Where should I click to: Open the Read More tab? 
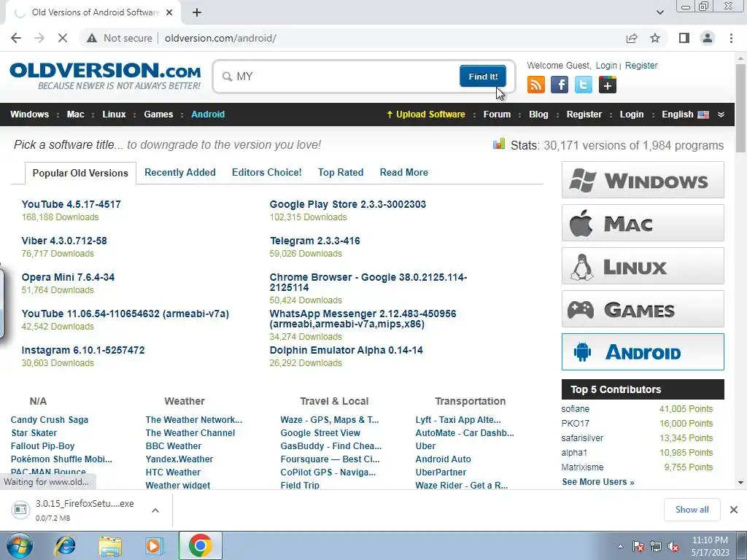tap(404, 172)
